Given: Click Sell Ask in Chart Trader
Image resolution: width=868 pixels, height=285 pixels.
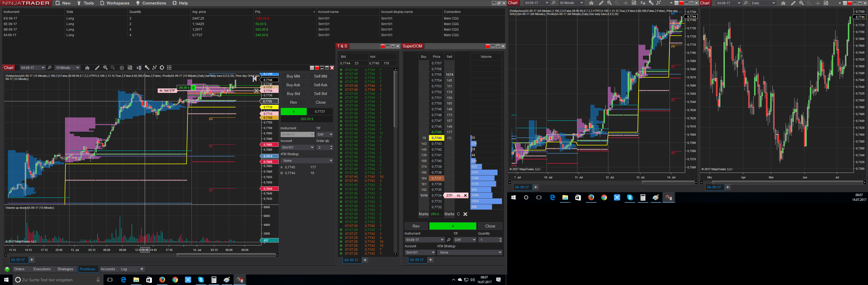Looking at the screenshot, I should 320,85.
